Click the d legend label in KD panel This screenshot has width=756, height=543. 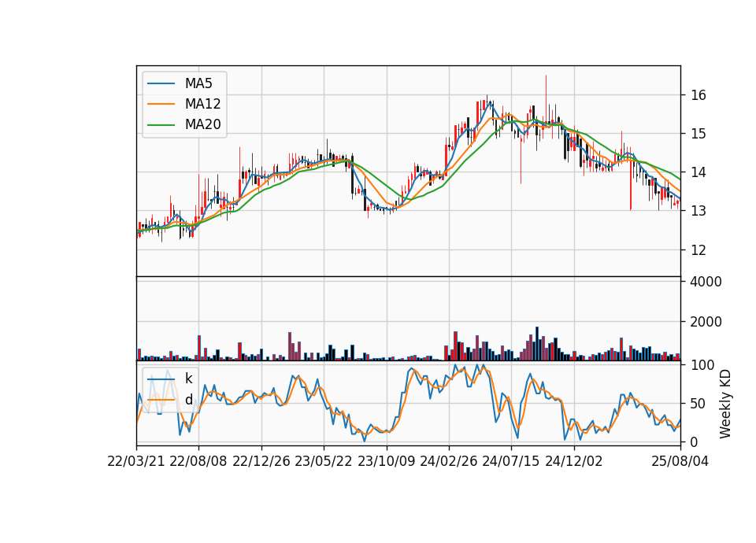click(x=188, y=400)
